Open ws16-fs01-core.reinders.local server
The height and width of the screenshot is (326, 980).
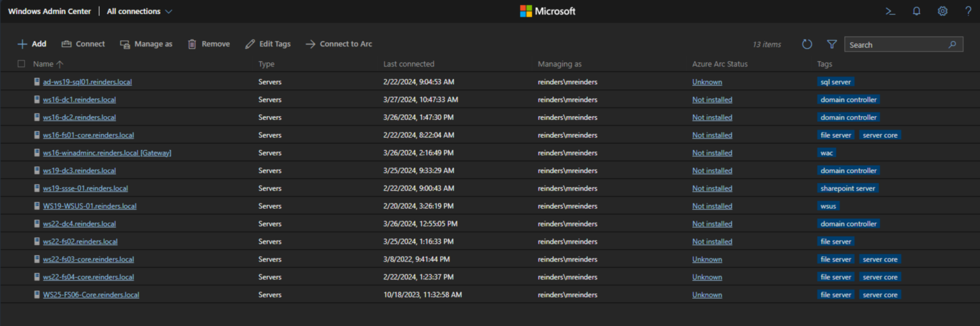click(x=88, y=135)
